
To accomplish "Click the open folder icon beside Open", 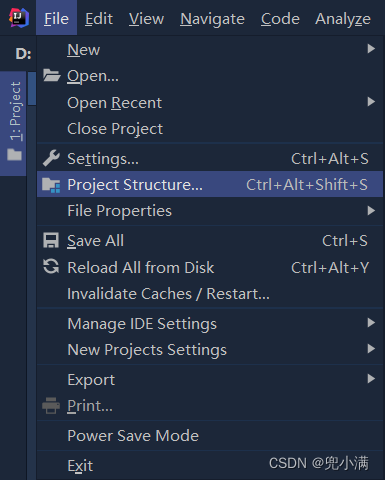I will coord(51,76).
